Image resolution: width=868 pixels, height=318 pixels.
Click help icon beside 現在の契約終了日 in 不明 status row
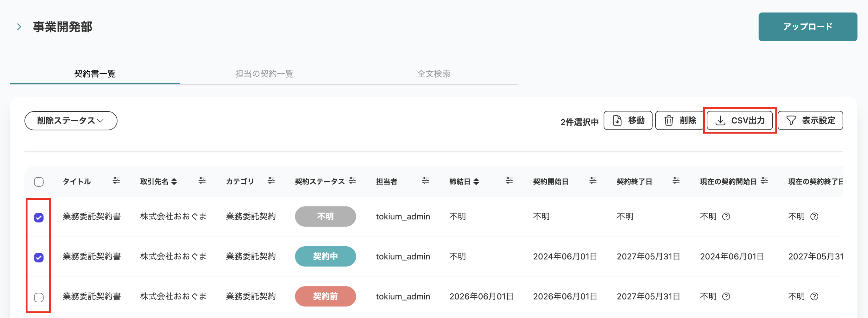click(x=814, y=217)
